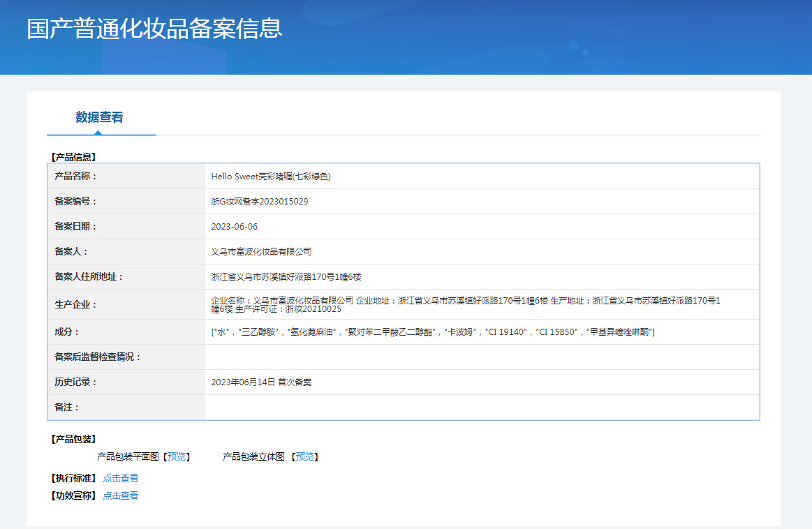812x529 pixels.
Task: Open 预览 link for 产品包装平面图
Action: (177, 456)
